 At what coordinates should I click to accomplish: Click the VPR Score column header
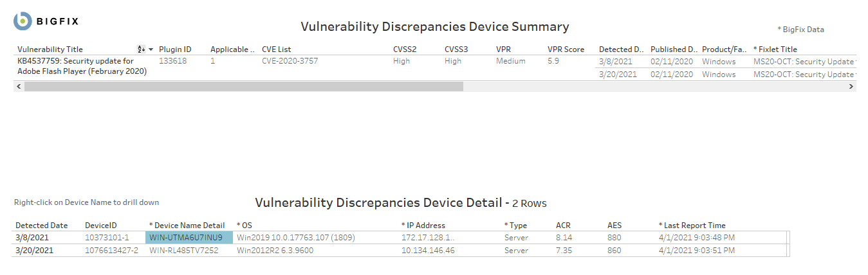pos(566,49)
